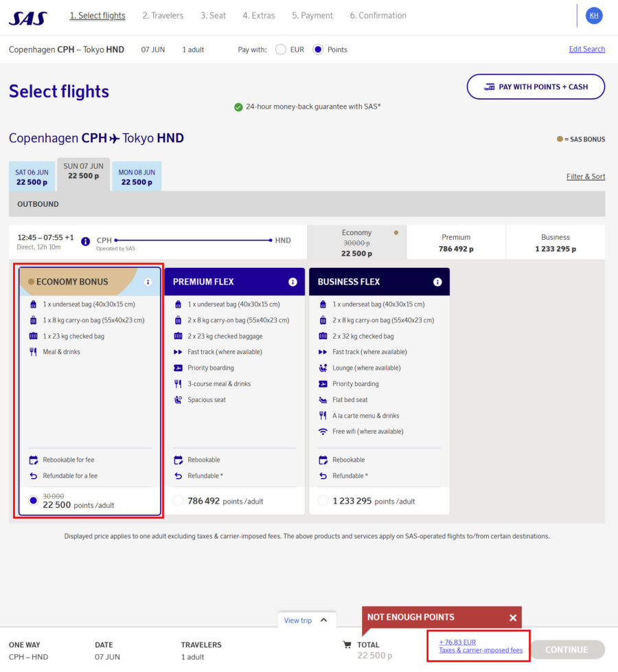Open Premium Flex info icon
Screen dimensions: 618x672
click(x=293, y=282)
